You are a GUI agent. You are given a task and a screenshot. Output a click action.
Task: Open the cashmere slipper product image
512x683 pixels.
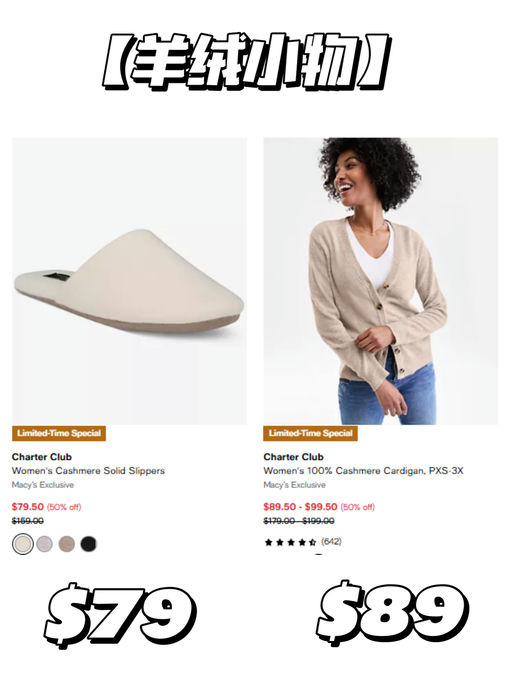129,281
